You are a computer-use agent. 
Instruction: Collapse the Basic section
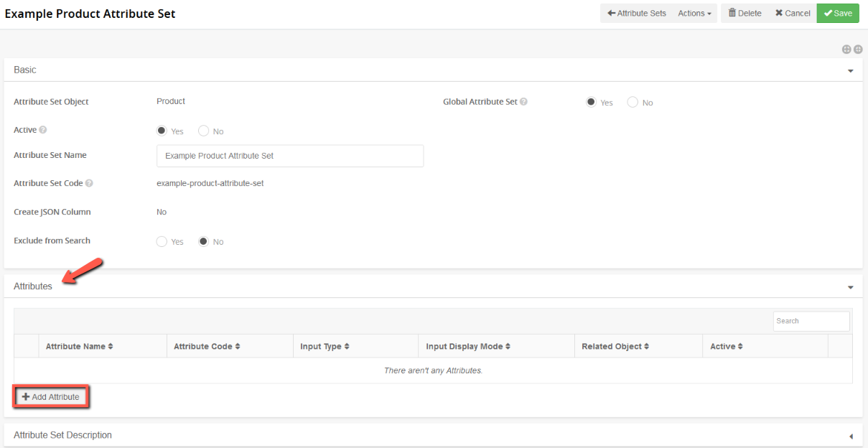click(850, 70)
